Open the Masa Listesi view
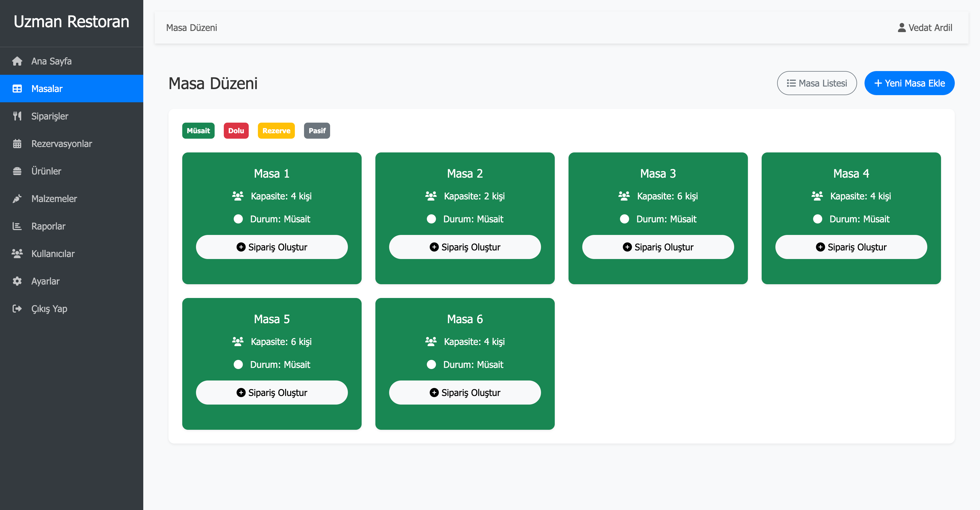The width and height of the screenshot is (980, 510). pyautogui.click(x=816, y=83)
